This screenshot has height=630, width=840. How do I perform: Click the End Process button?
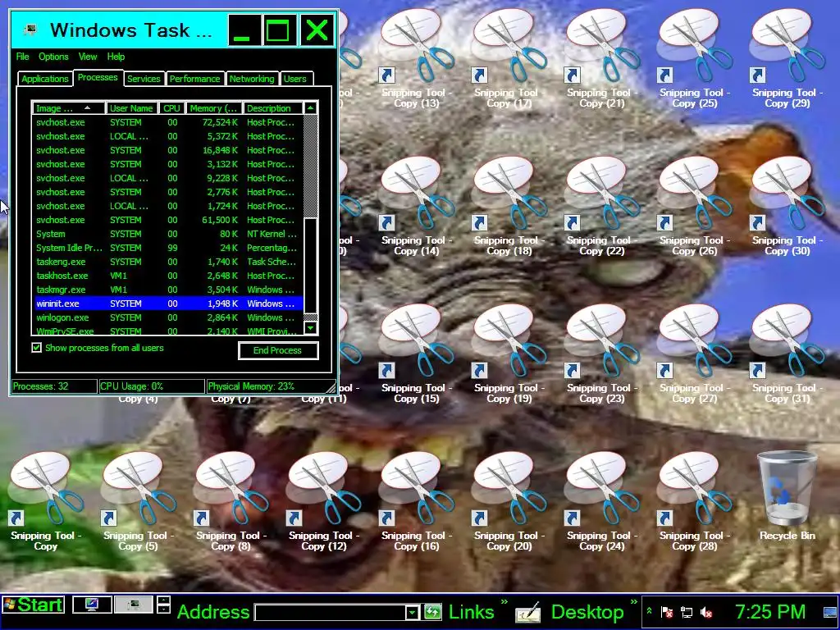(x=278, y=350)
